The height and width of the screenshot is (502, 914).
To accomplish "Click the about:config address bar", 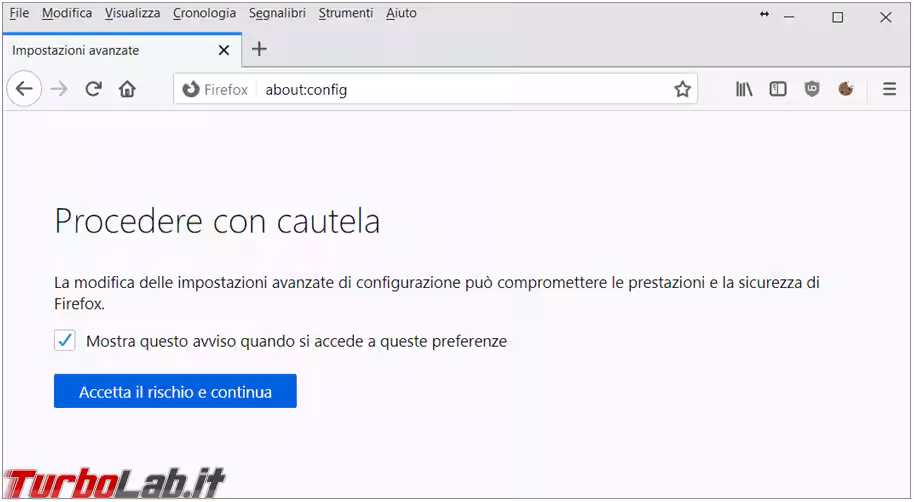I will 460,89.
